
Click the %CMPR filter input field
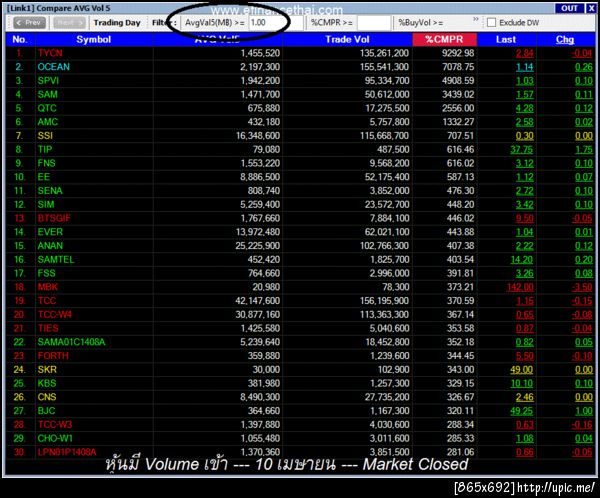[373, 23]
